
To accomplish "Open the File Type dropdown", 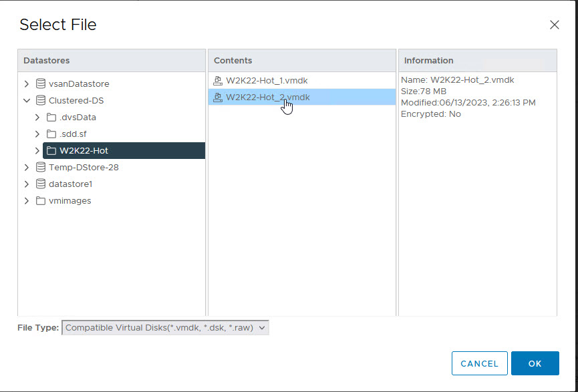I will click(165, 328).
